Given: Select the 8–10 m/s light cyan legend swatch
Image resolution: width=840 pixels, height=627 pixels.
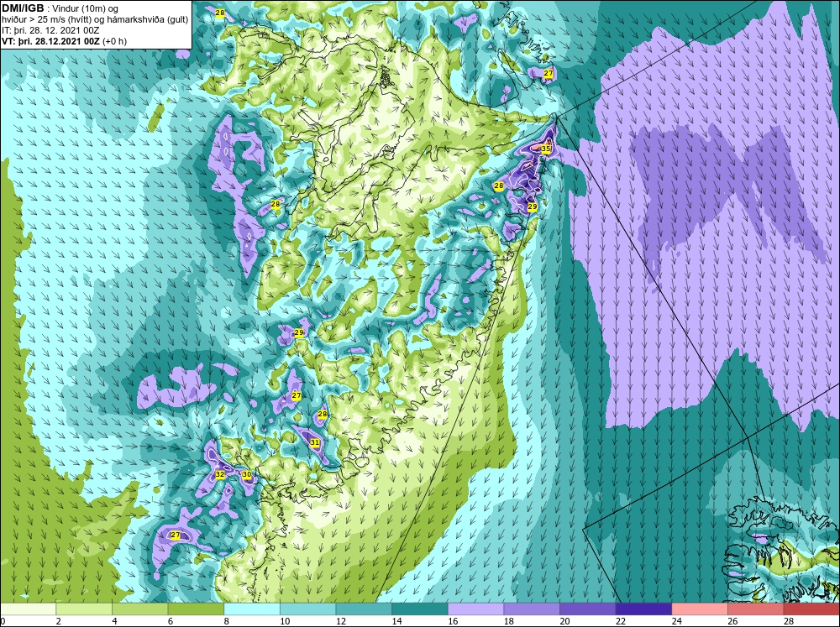Looking at the screenshot, I should [x=252, y=609].
